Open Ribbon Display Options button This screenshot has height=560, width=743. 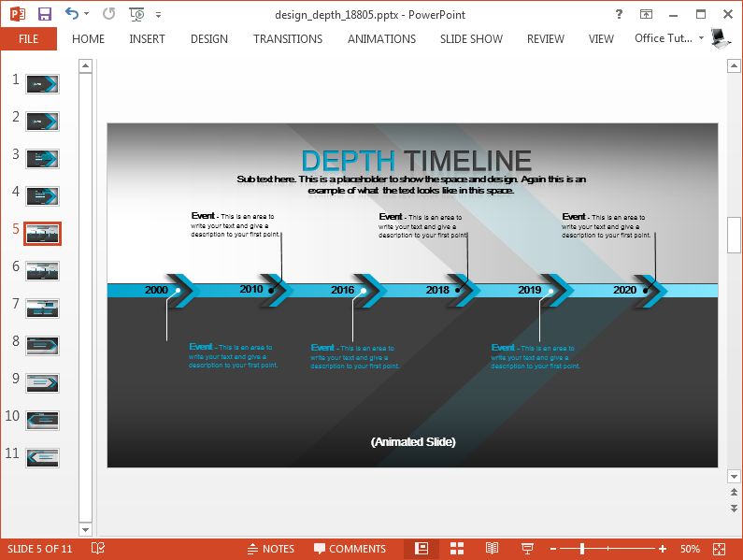point(646,14)
